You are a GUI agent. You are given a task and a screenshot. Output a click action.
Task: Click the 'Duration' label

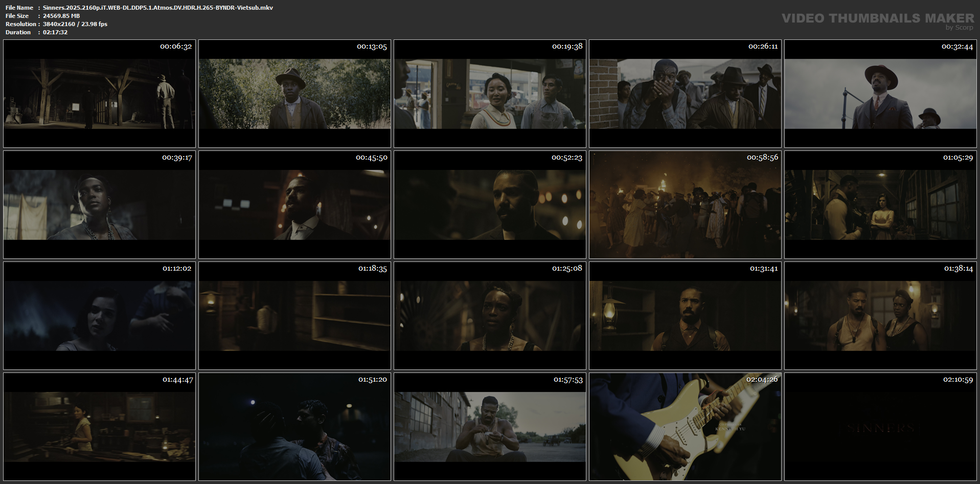click(18, 32)
